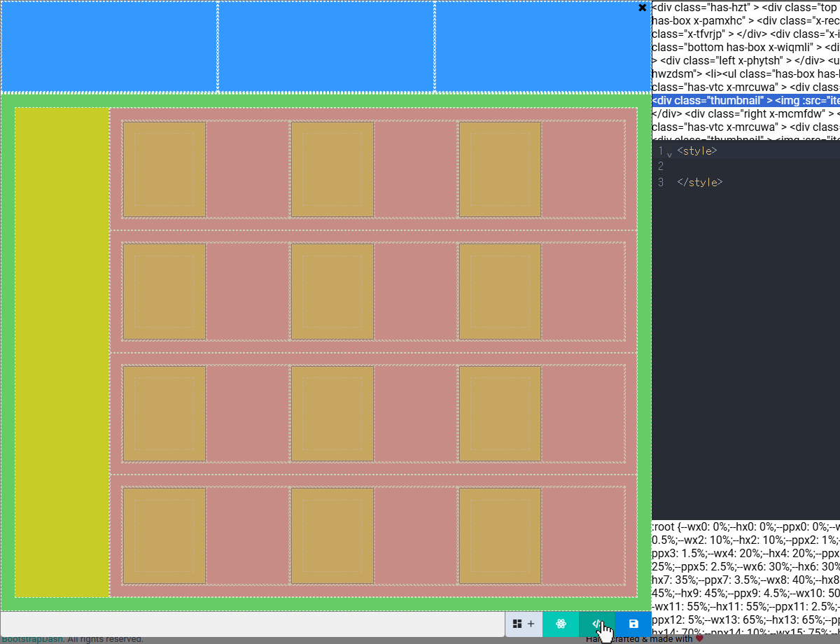Select the middle blue header column
This screenshot has height=644, width=840.
pyautogui.click(x=325, y=46)
